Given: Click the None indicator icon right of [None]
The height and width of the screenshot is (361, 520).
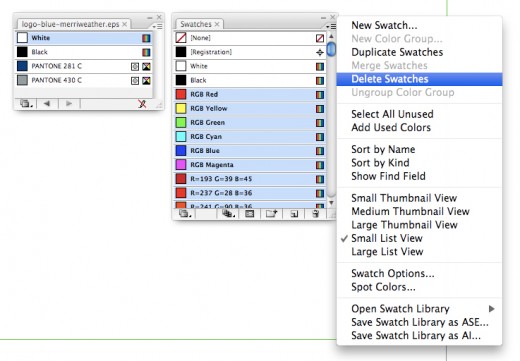Looking at the screenshot, I should click(x=320, y=38).
